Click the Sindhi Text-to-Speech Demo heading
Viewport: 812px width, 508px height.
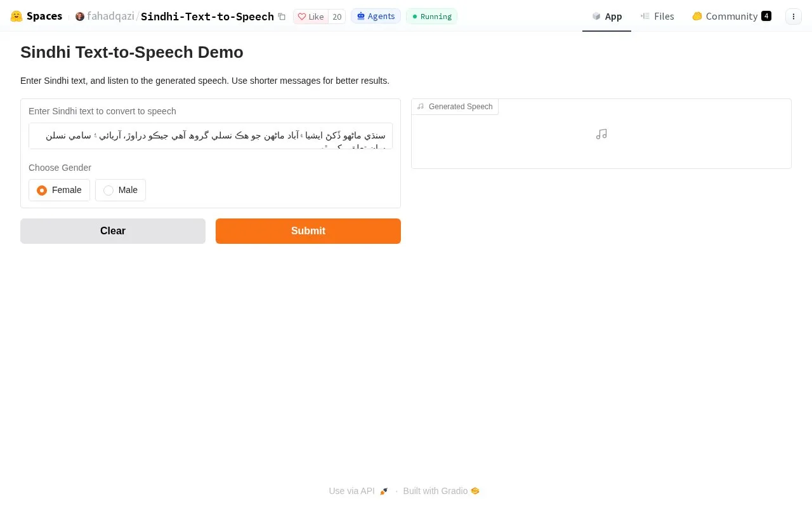(132, 52)
